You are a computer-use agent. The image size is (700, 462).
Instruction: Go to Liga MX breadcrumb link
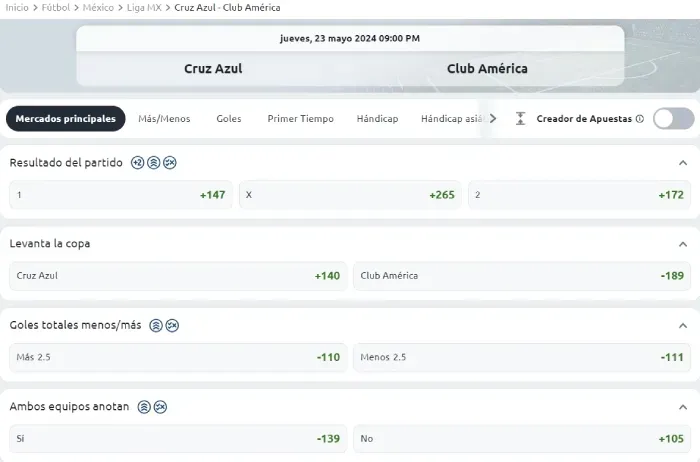coord(144,8)
